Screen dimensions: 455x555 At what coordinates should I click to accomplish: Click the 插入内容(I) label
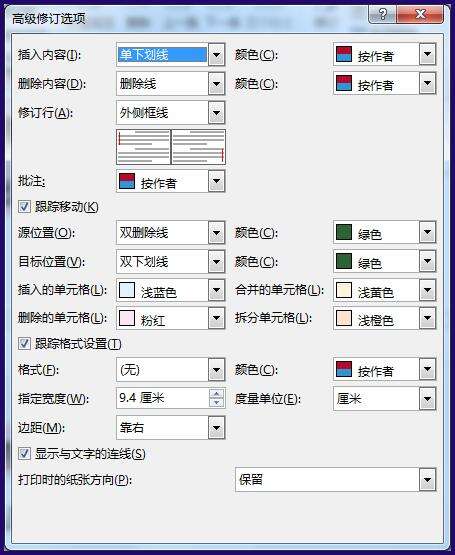(50, 55)
